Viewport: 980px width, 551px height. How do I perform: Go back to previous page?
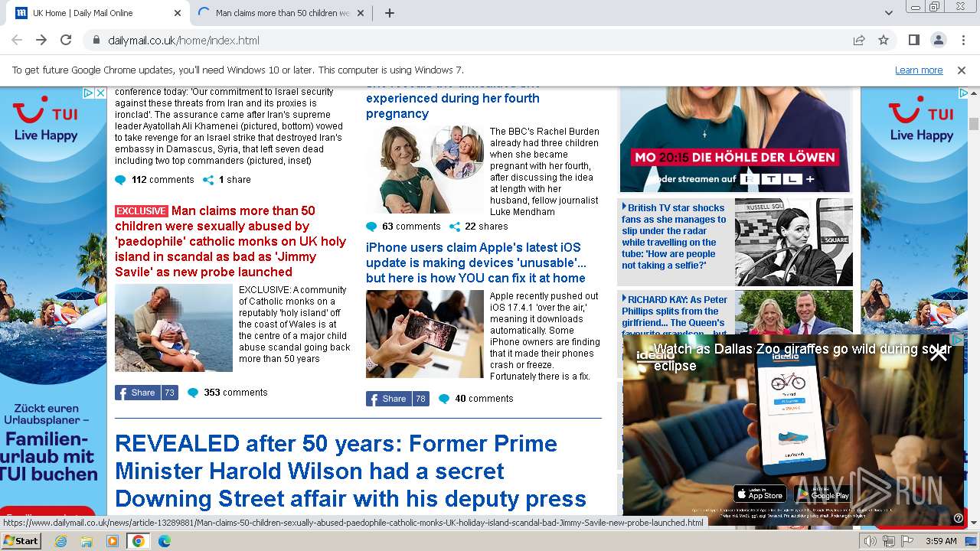[x=17, y=40]
